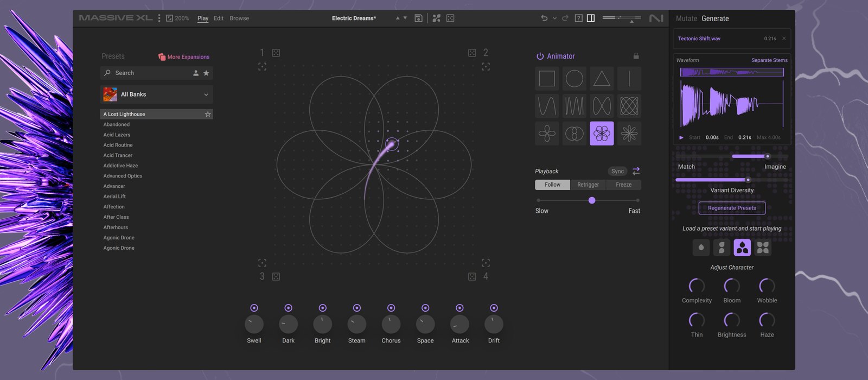Remove the Tectonic Shift.wav file

click(x=784, y=39)
